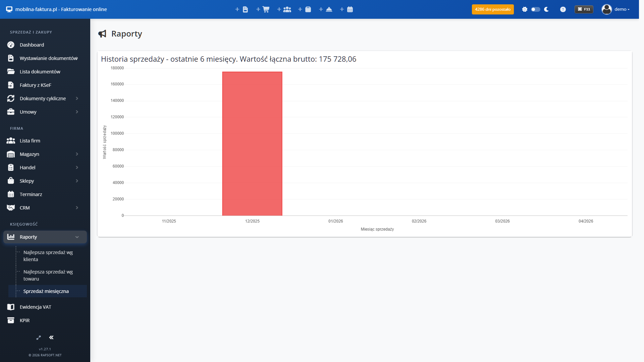This screenshot has width=644, height=362.
Task: Click the add calendar event icon
Action: point(346,9)
